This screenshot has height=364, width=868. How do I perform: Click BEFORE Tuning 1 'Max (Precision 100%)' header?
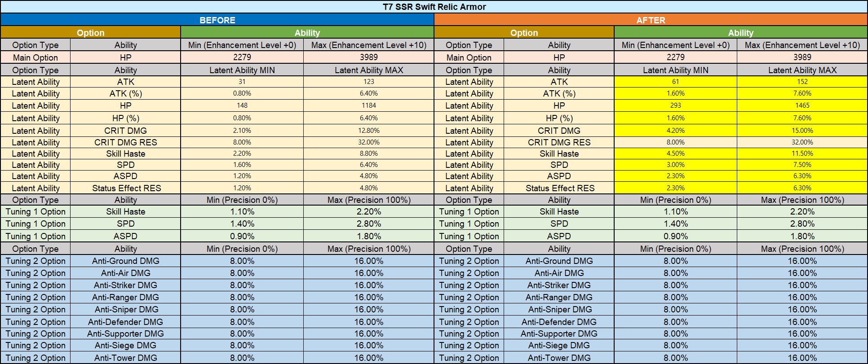pyautogui.click(x=369, y=200)
